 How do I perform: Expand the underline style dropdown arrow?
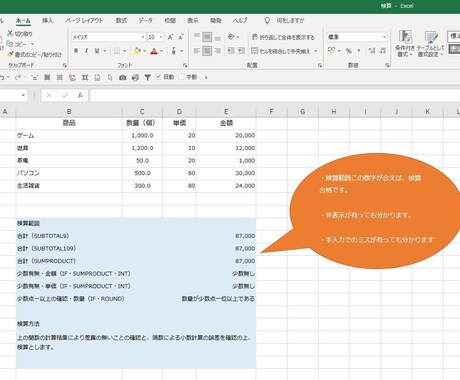(104, 51)
